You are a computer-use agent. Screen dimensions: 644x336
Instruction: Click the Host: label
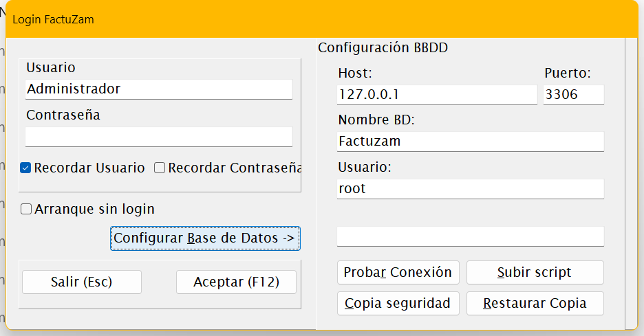(x=355, y=73)
